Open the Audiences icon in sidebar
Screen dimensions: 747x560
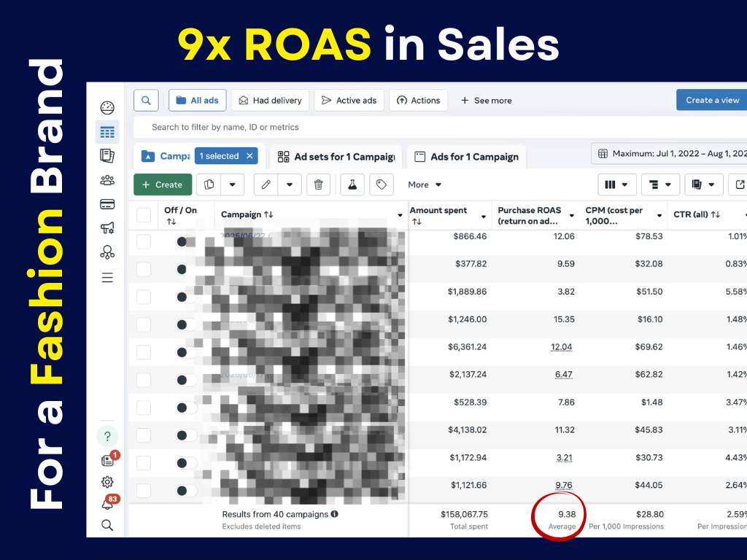click(107, 179)
